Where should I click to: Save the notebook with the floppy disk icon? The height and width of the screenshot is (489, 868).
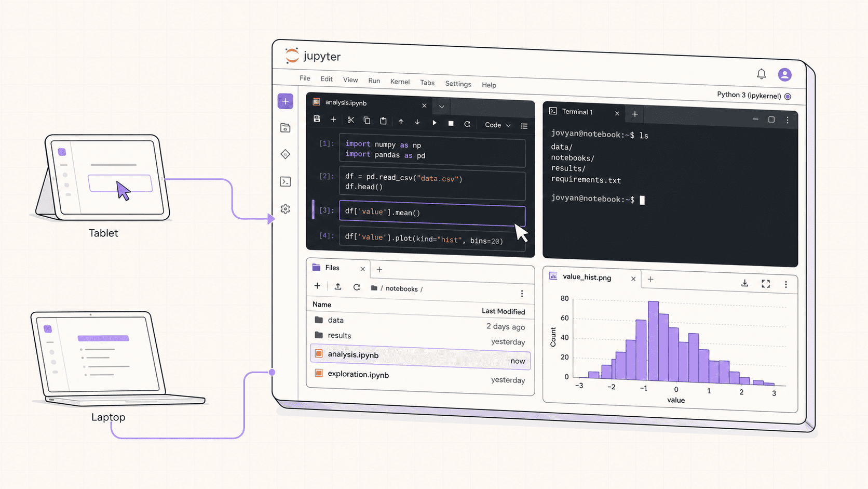point(317,119)
